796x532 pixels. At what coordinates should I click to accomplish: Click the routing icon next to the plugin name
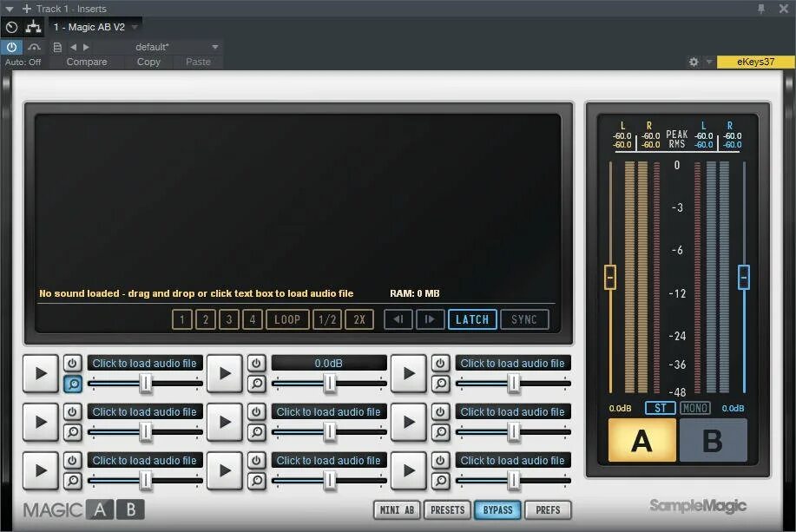tap(34, 27)
